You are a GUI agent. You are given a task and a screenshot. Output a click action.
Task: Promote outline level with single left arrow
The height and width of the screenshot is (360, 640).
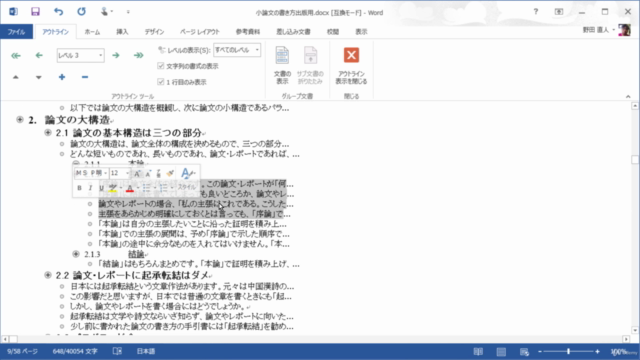point(39,56)
